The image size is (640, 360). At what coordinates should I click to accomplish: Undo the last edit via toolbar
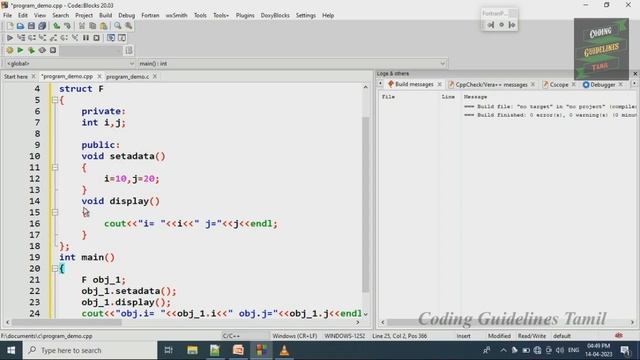pyautogui.click(x=57, y=26)
